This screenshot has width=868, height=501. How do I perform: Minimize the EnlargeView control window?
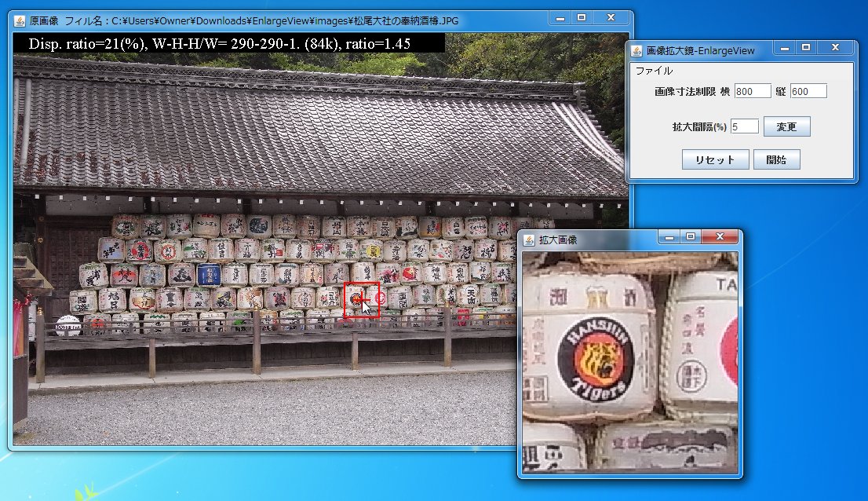pos(784,48)
